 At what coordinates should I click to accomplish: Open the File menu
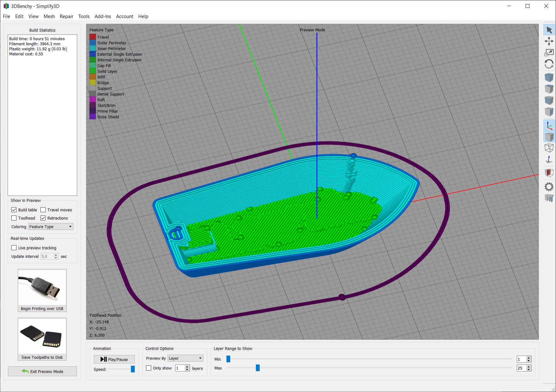6,16
